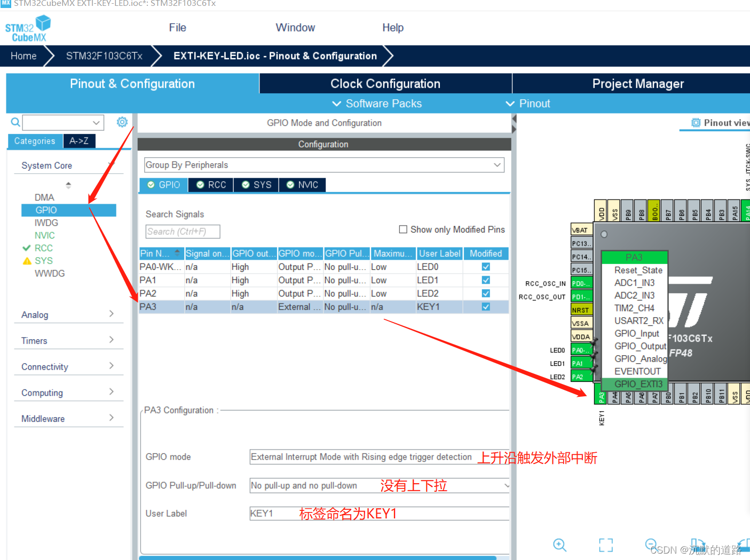The height and width of the screenshot is (560, 750).
Task: Open the category search combo dropdown
Action: (x=96, y=123)
